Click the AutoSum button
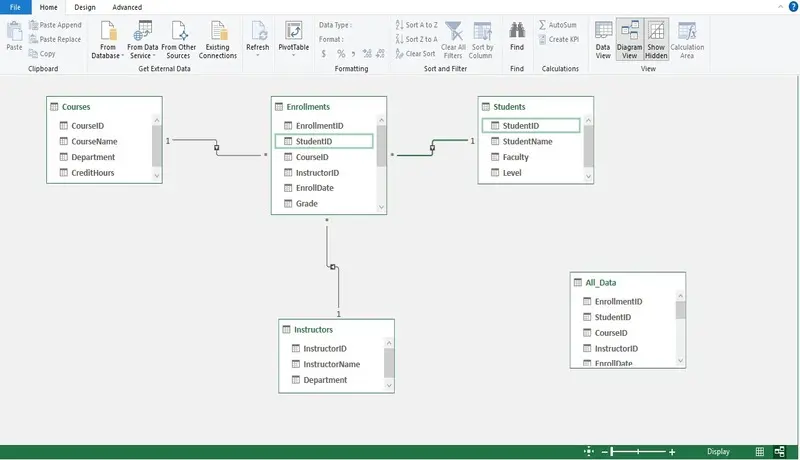Screen dimensions: 800x460 558,25
